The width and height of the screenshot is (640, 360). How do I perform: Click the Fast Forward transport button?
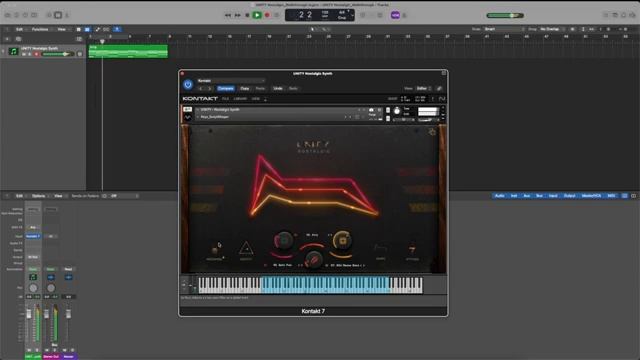(238, 15)
